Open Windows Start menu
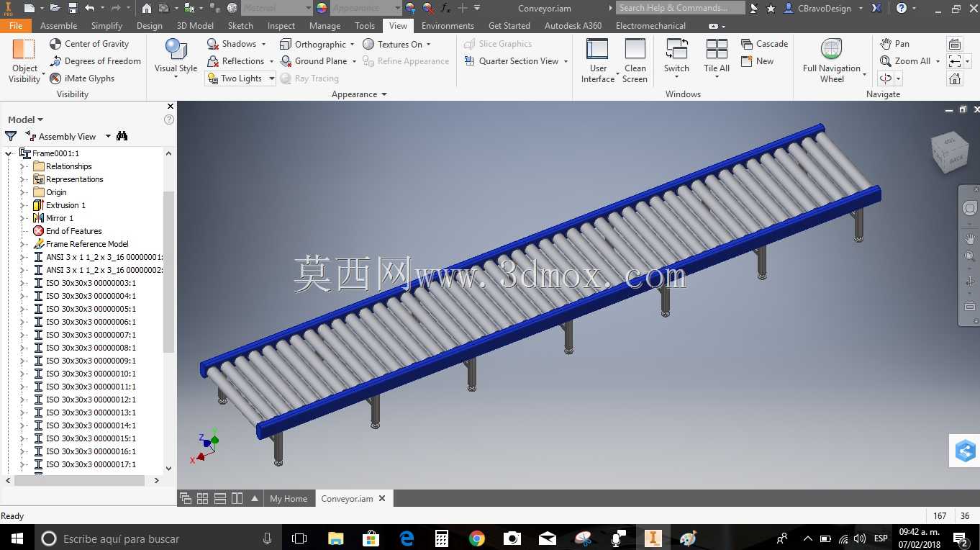980x550 pixels. click(x=16, y=538)
